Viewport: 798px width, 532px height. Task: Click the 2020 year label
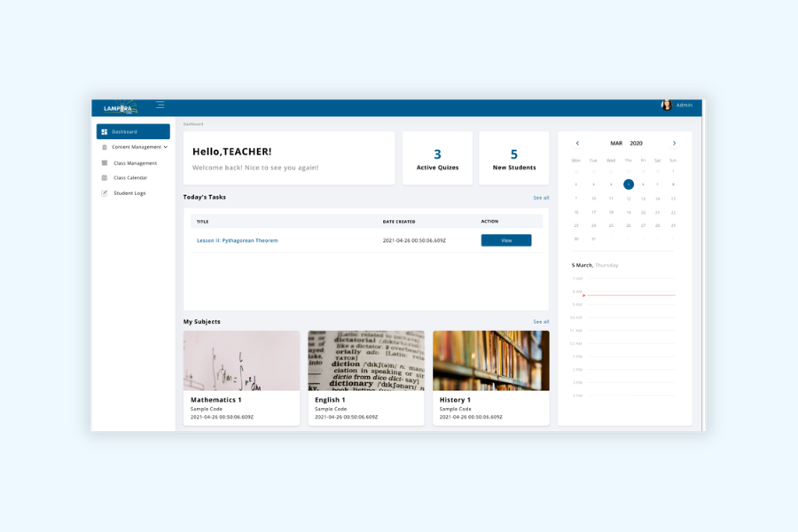tap(636, 143)
